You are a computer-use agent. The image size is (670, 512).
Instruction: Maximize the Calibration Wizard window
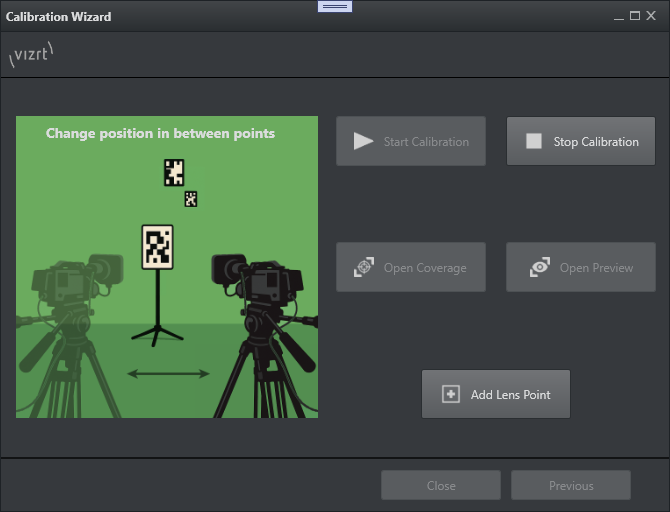pyautogui.click(x=634, y=16)
